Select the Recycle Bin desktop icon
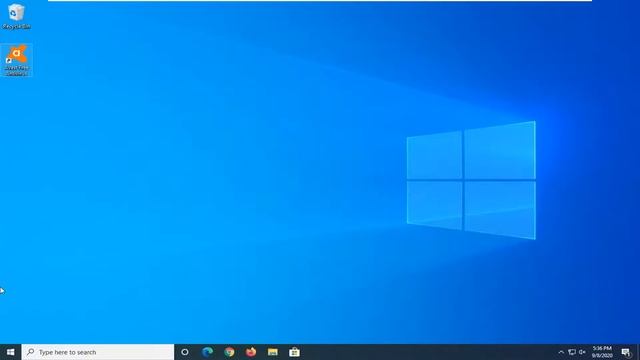 16,16
